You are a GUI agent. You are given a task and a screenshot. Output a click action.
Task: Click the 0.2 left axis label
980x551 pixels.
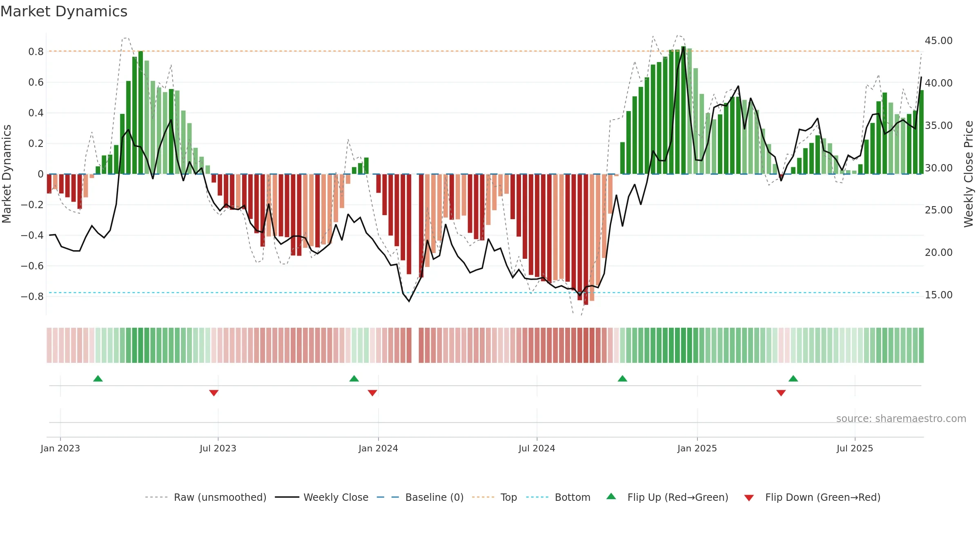pos(36,144)
